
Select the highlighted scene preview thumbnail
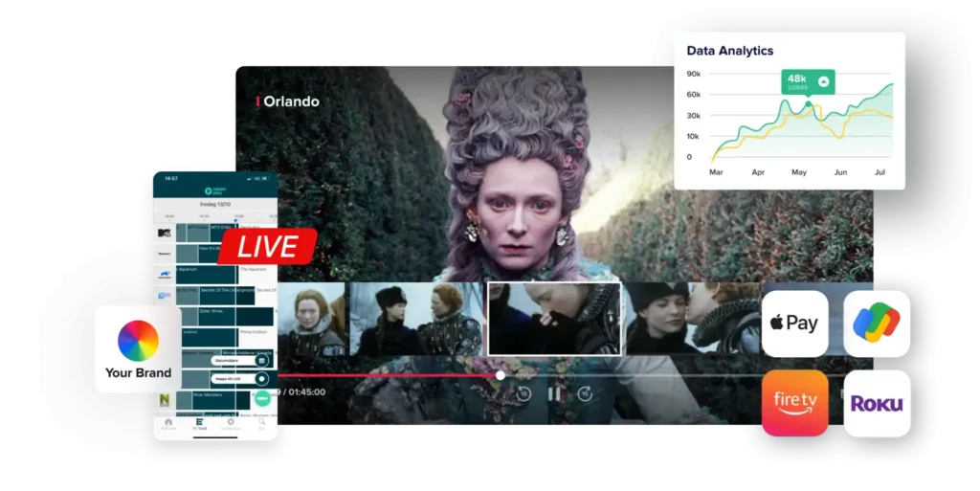coord(554,318)
